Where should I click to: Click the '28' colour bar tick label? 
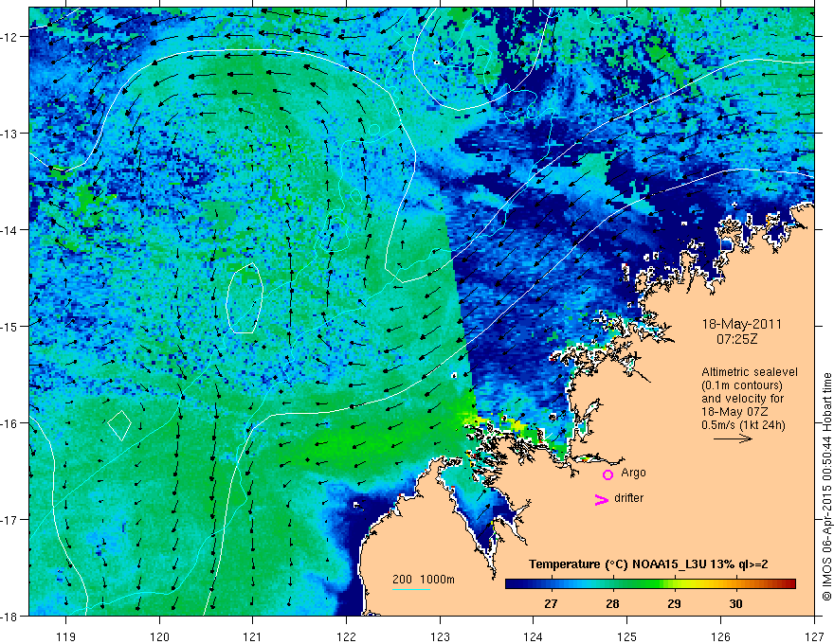click(613, 604)
